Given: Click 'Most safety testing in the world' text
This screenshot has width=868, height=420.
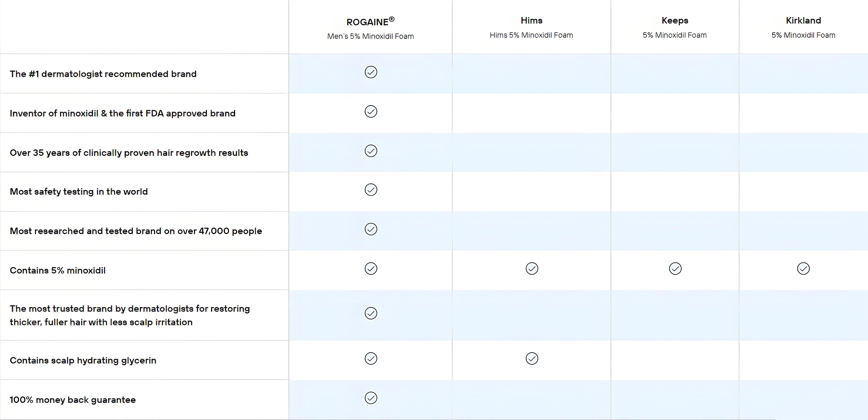Looking at the screenshot, I should pyautogui.click(x=79, y=192).
